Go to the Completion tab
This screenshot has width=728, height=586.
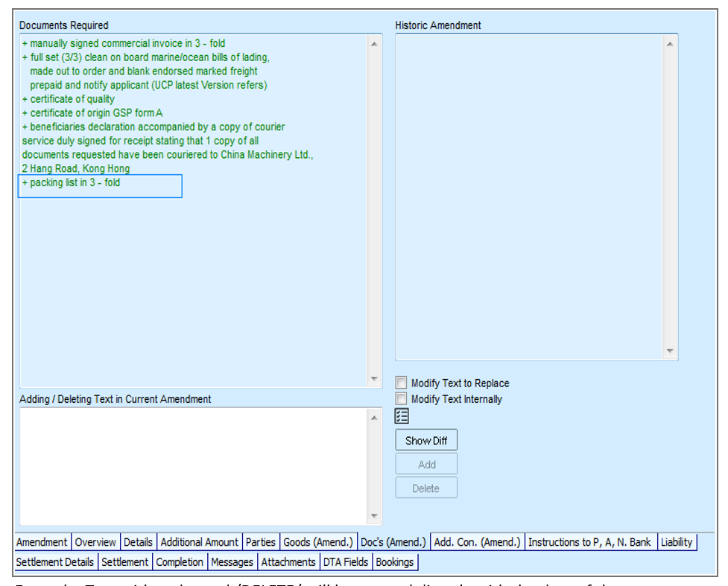coord(180,562)
